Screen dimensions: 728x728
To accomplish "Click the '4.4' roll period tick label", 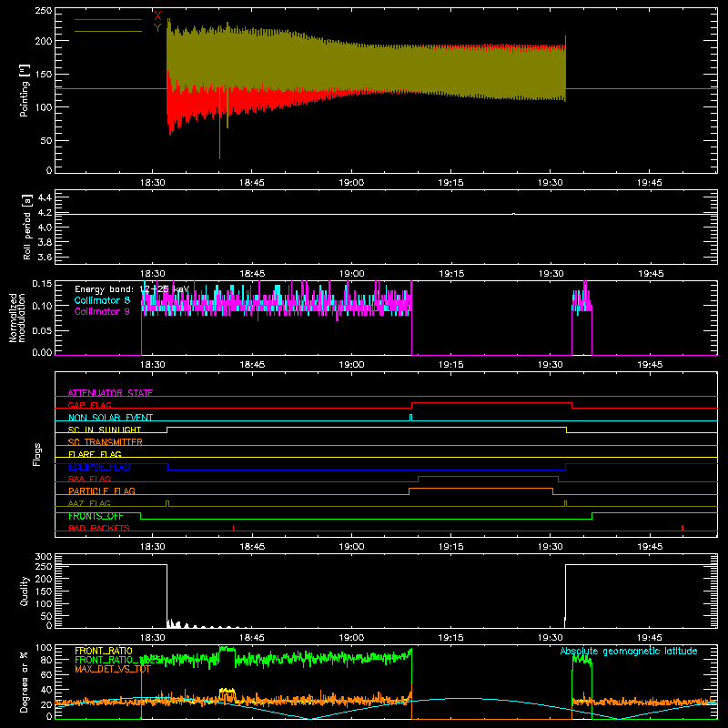I will pos(45,197).
